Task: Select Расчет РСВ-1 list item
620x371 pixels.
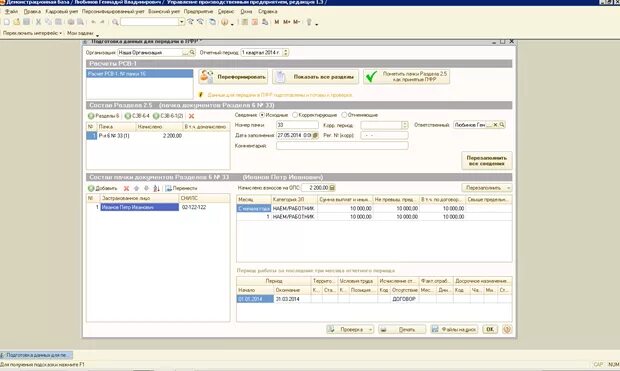Action: (x=140, y=74)
